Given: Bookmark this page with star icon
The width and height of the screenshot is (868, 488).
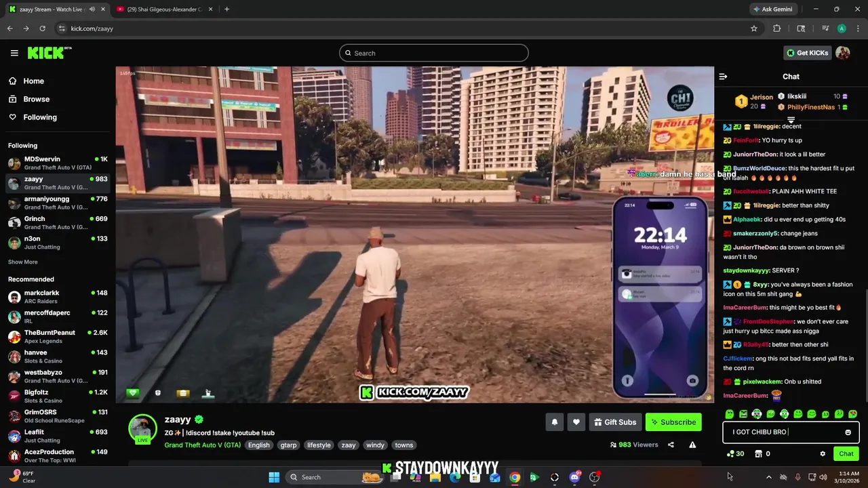Looking at the screenshot, I should click(753, 28).
